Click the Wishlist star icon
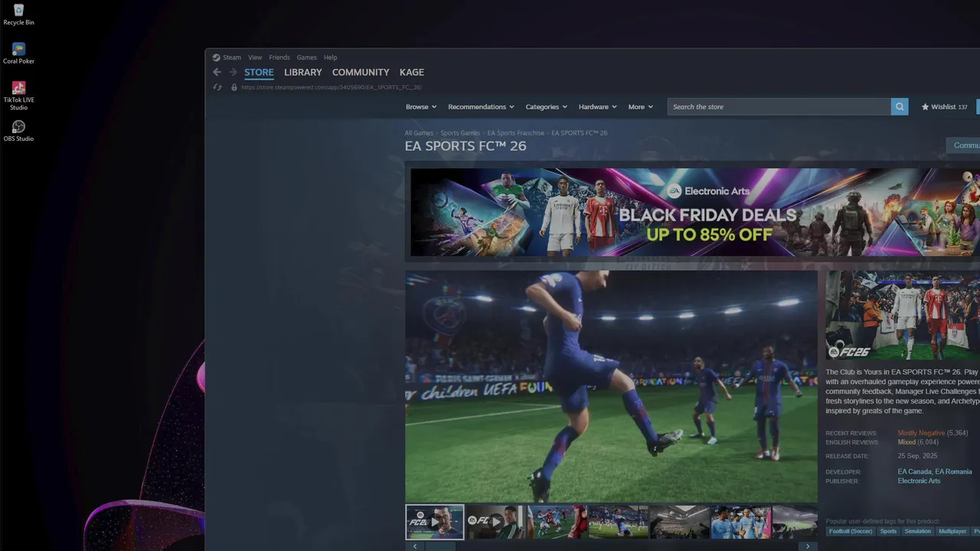 coord(925,107)
